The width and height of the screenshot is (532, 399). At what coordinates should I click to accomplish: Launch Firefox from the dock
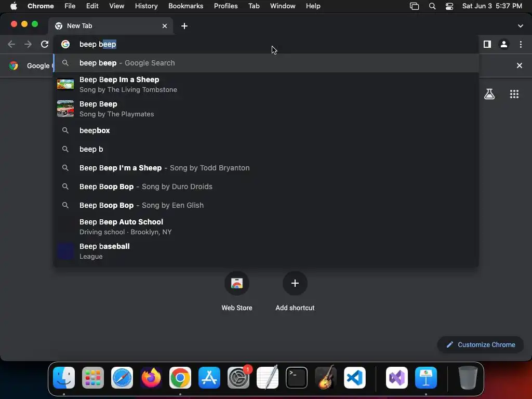click(151, 378)
